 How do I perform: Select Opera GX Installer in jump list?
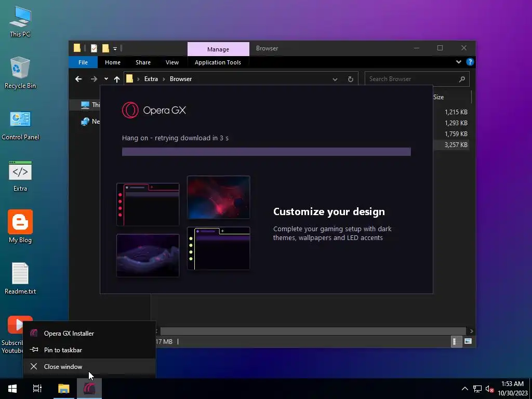[x=89, y=333]
